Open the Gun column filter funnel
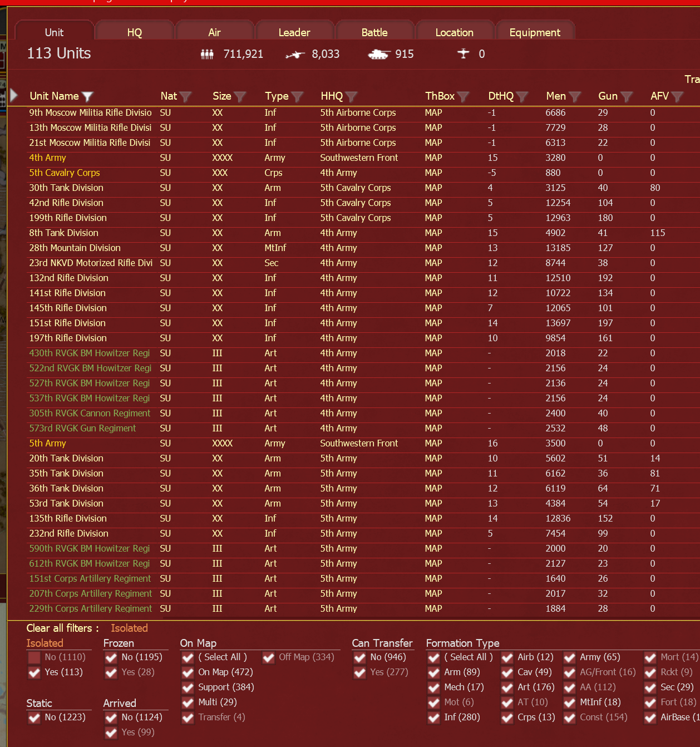This screenshot has height=747, width=700. coord(627,96)
